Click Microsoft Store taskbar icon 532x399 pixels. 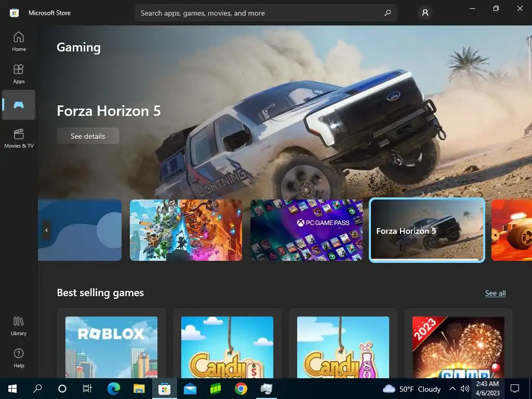165,389
